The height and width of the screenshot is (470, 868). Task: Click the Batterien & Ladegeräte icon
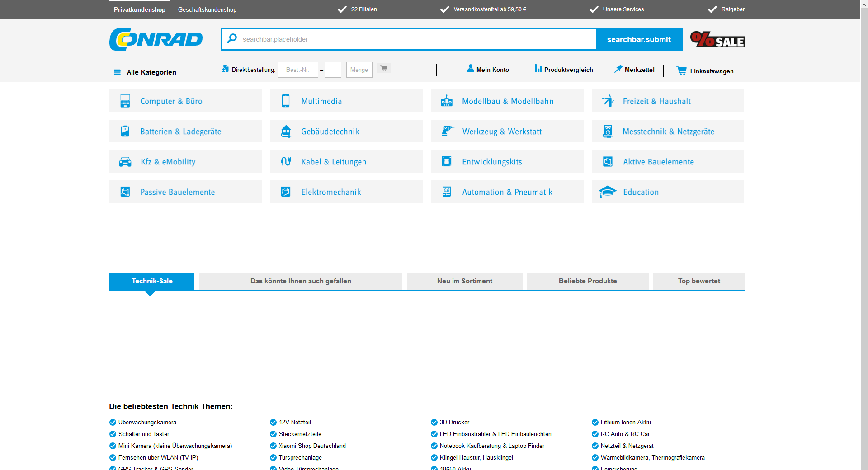tap(125, 131)
